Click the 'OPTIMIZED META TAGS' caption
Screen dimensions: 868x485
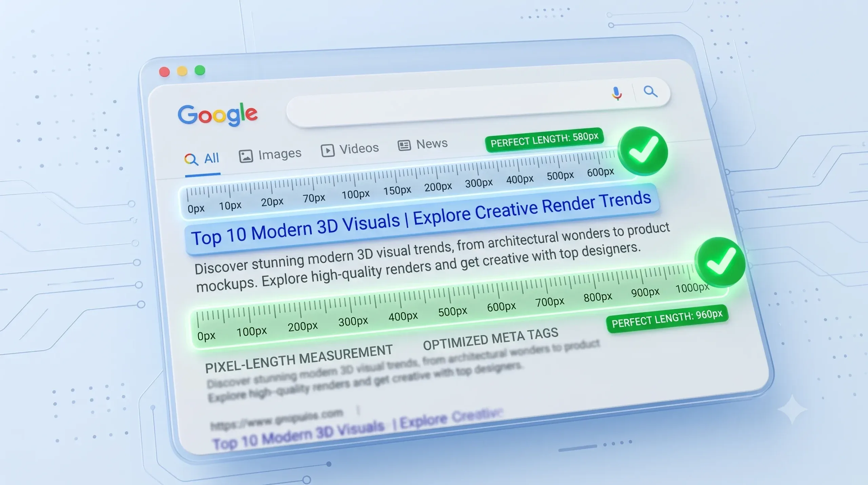tap(491, 339)
